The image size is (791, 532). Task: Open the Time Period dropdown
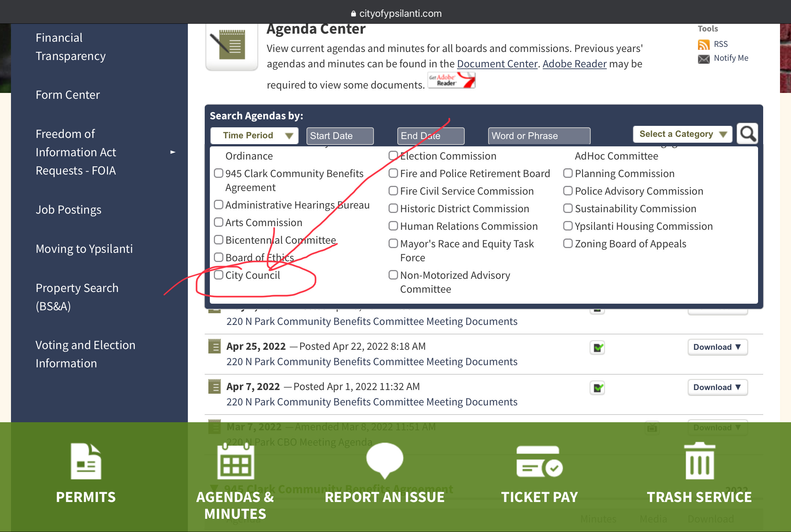click(x=254, y=136)
